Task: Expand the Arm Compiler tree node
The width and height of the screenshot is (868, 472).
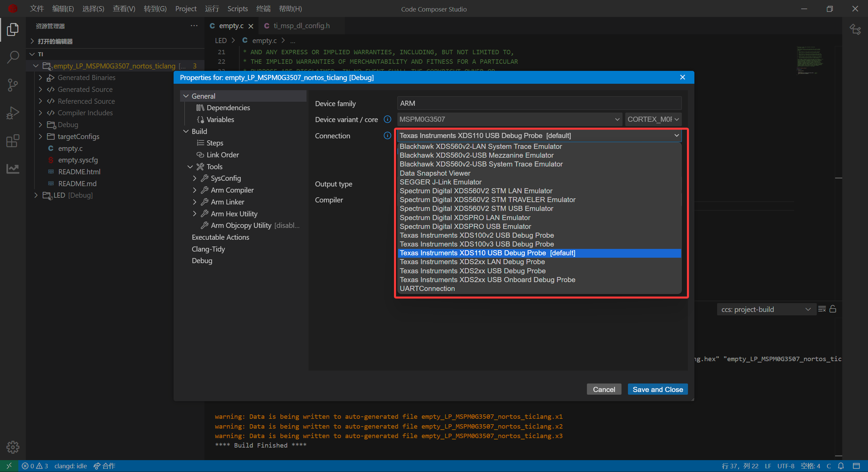Action: point(194,190)
